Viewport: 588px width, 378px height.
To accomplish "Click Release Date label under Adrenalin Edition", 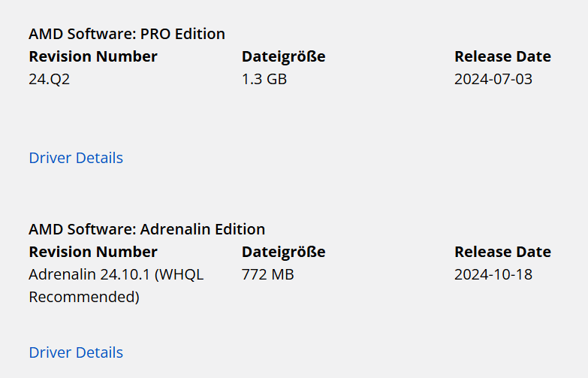I will [502, 252].
